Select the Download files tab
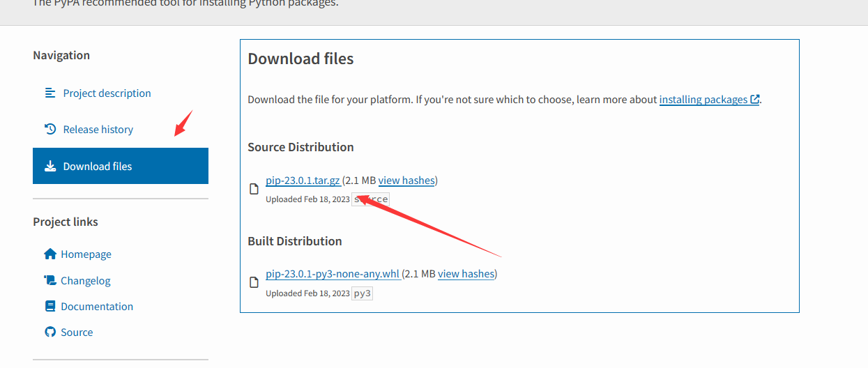This screenshot has width=868, height=368. point(121,166)
